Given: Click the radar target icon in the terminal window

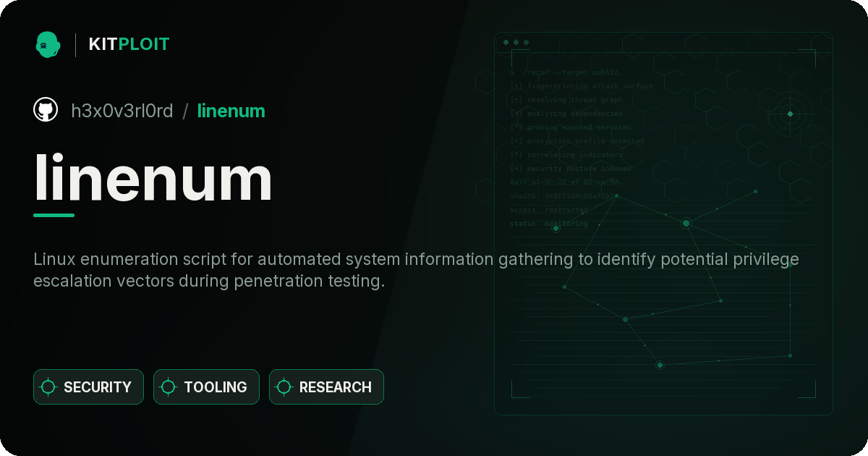Looking at the screenshot, I should pos(790,114).
